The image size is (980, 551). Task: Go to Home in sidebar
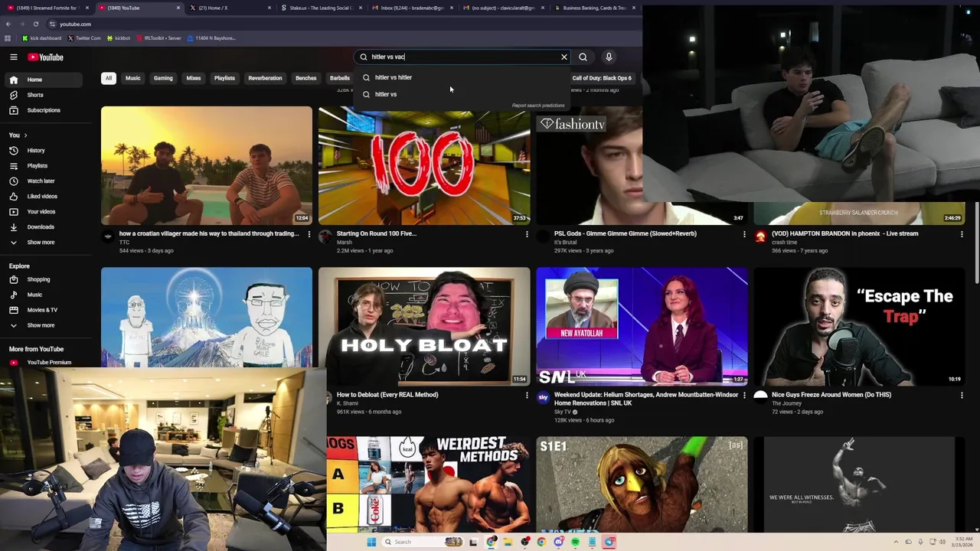[x=44, y=80]
